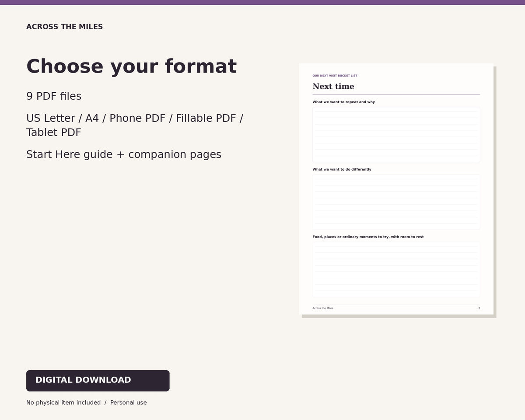
Task: Click 'Start Here guide + companion pages' text
Action: coord(124,154)
